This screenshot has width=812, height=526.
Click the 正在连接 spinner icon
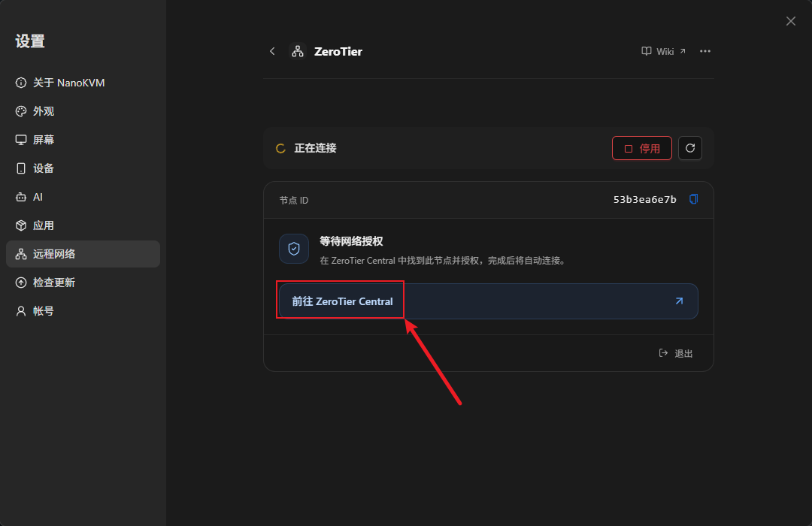click(280, 149)
